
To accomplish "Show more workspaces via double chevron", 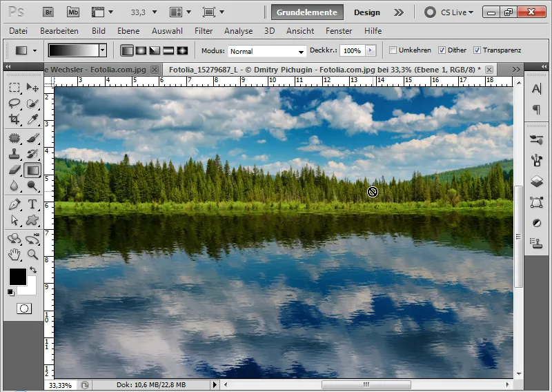I will click(x=399, y=12).
